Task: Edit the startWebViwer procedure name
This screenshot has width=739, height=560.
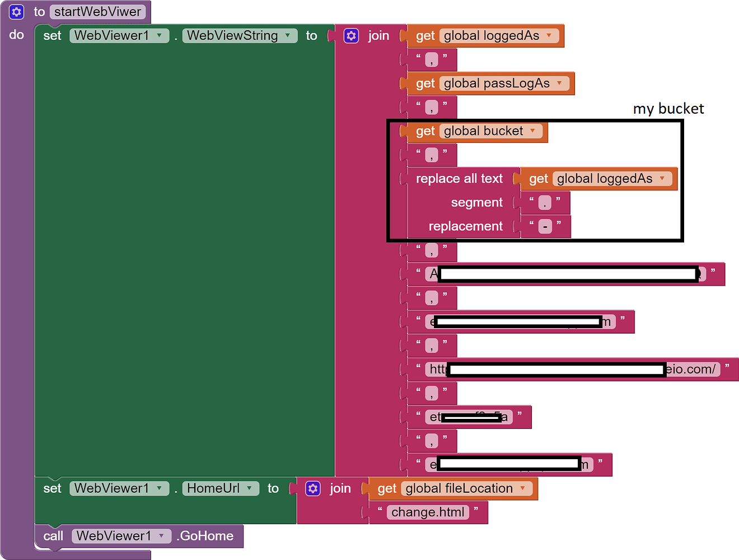Action: point(98,11)
